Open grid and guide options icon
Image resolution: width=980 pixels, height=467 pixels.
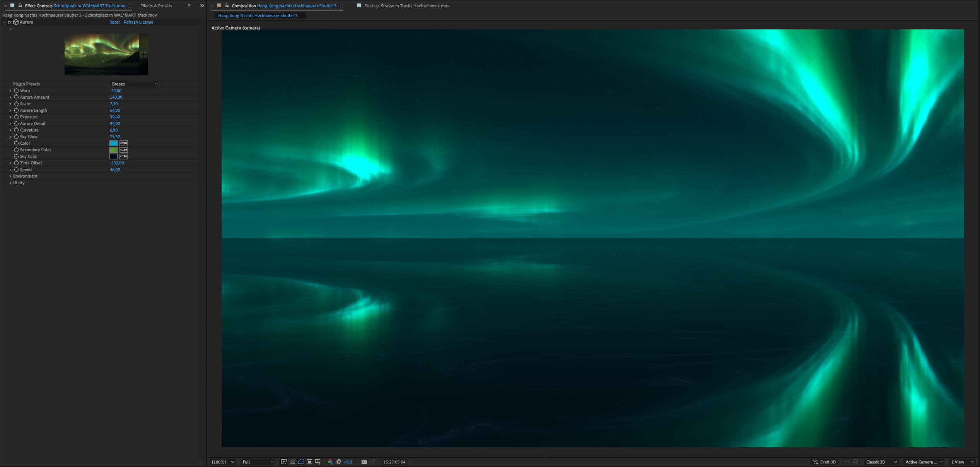click(x=318, y=462)
